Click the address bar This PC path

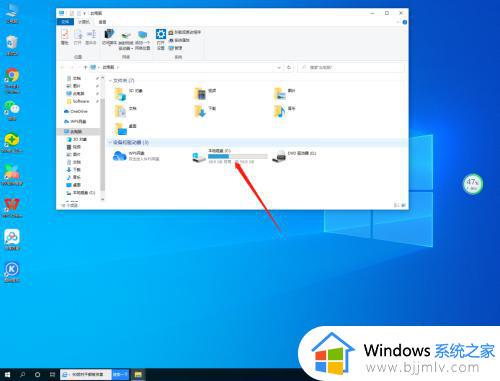(x=108, y=67)
